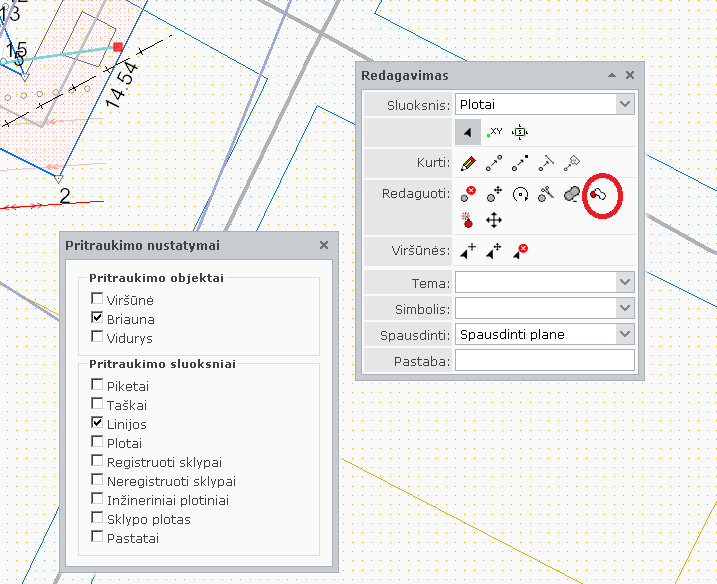Click the red square vertex on the map
Screen dimensions: 717x584
click(118, 47)
